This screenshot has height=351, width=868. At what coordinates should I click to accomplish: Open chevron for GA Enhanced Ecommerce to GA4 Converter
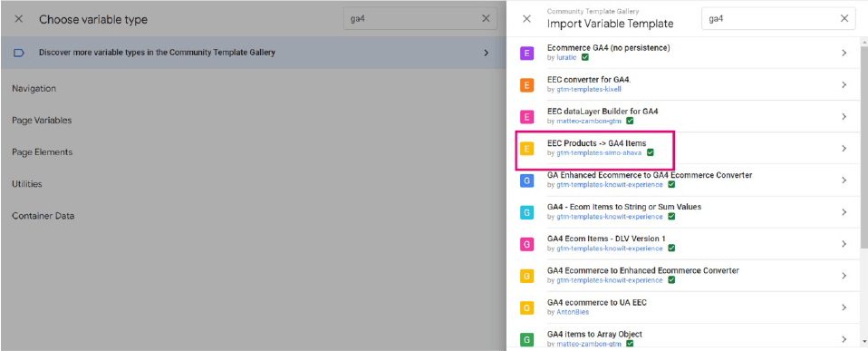pyautogui.click(x=844, y=180)
